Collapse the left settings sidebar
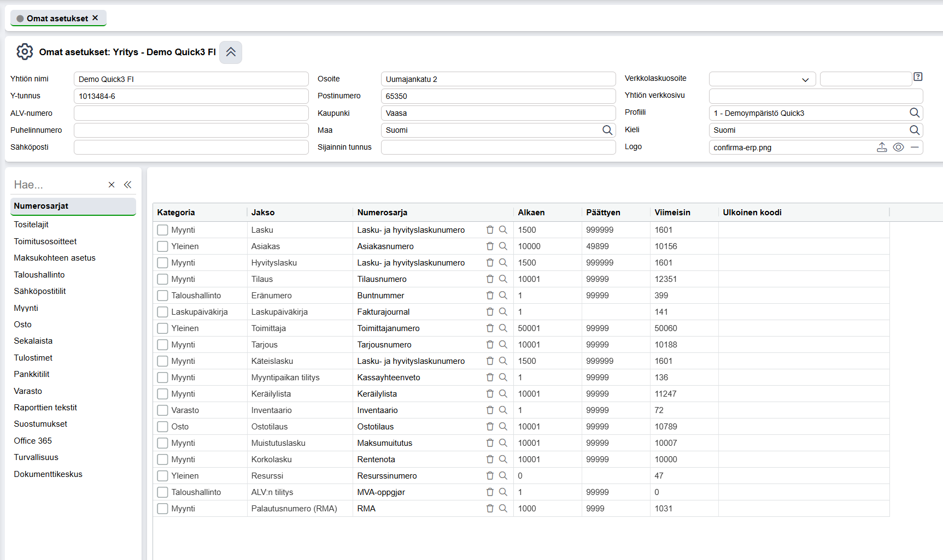This screenshot has height=560, width=943. tap(127, 185)
